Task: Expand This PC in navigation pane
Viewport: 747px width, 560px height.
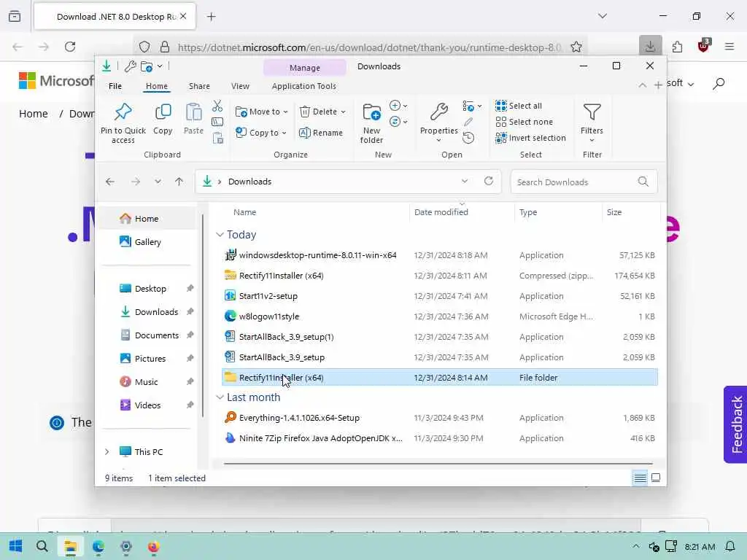Action: click(107, 452)
